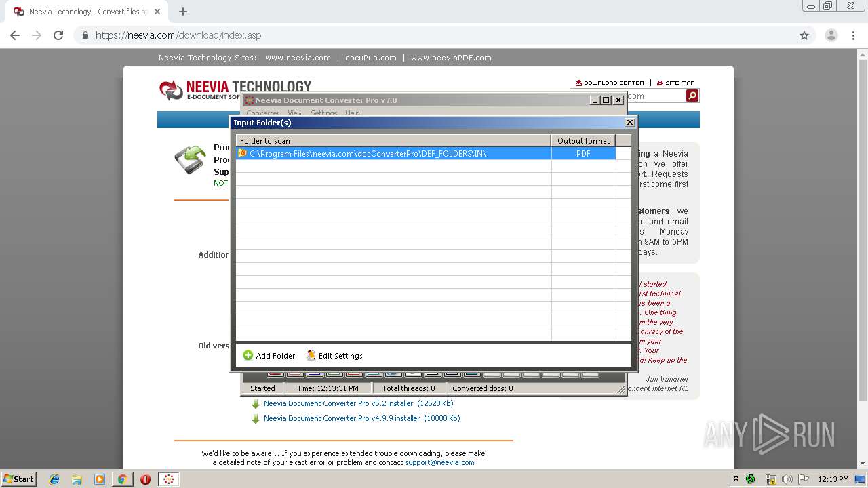Open a new browser tab
868x488 pixels.
tap(183, 12)
